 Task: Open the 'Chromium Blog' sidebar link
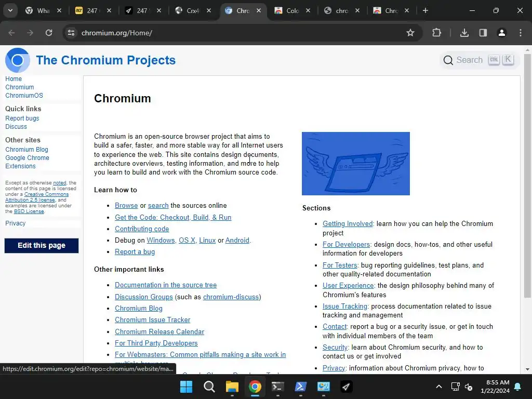point(26,150)
